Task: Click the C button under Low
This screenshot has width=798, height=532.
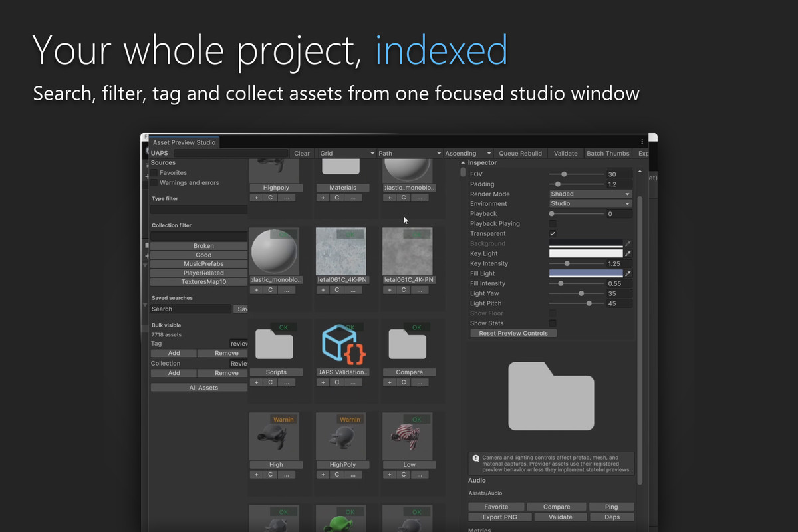Action: 403,475
